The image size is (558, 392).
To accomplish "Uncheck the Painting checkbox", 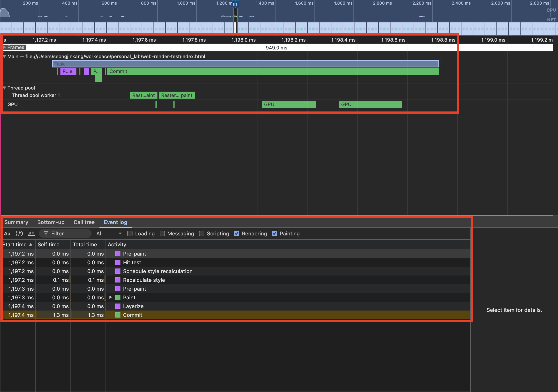I will [274, 233].
